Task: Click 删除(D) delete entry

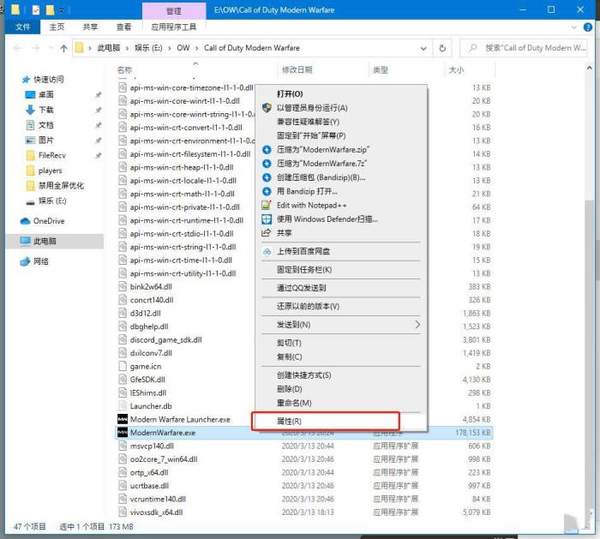Action: tap(289, 389)
